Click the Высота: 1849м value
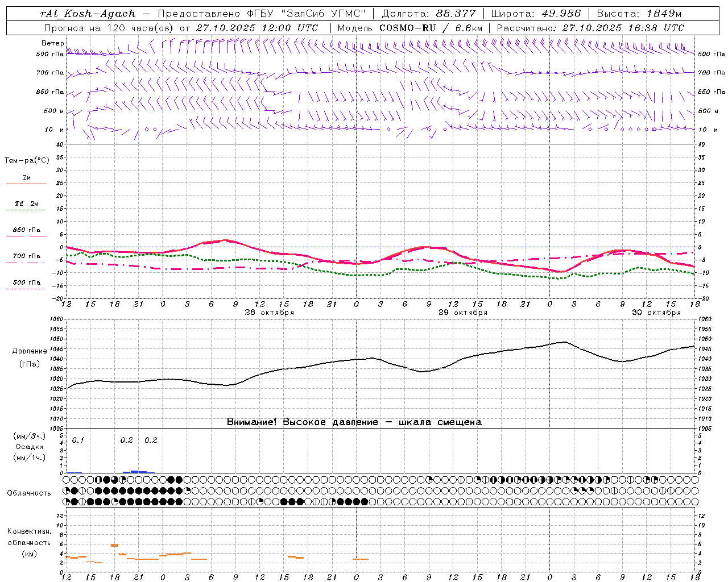This screenshot has height=582, width=728. click(639, 14)
